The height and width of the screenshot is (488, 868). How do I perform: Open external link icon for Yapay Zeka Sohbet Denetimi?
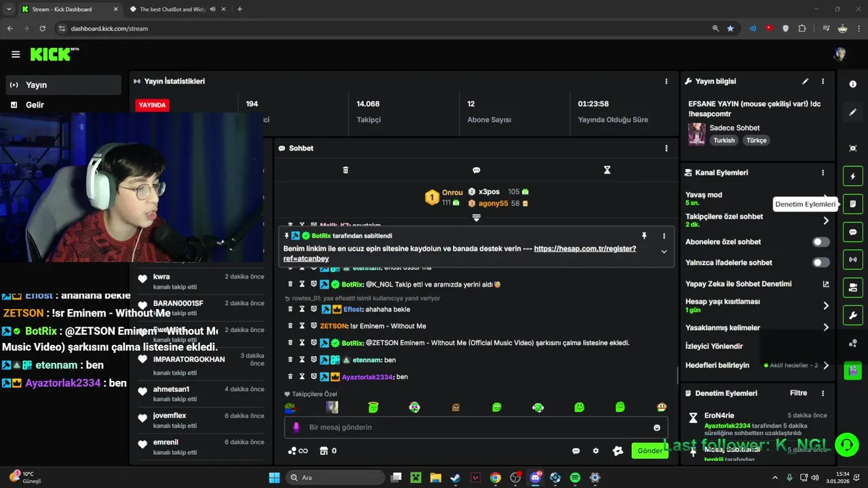point(825,284)
